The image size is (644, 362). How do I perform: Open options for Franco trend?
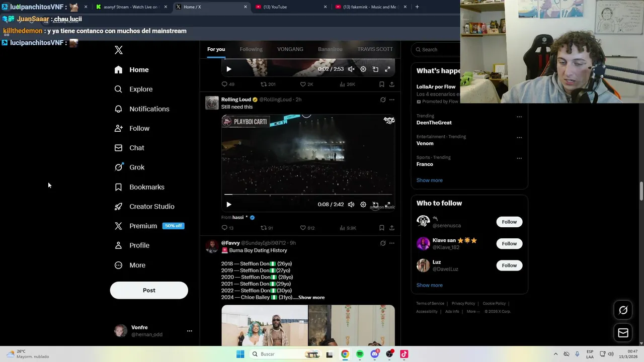(x=519, y=158)
